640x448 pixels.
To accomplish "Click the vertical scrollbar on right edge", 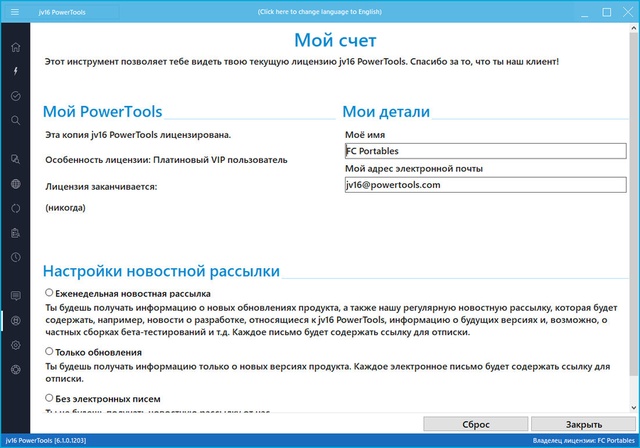I will point(633,220).
